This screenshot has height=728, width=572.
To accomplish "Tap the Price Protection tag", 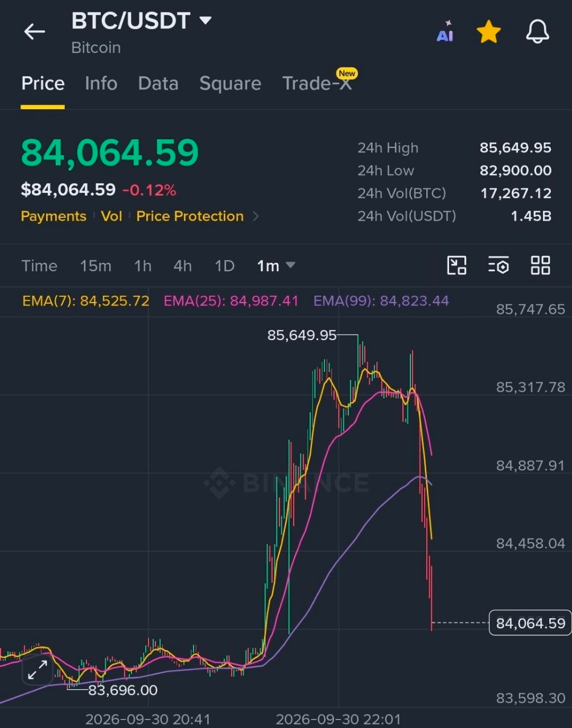I will tap(190, 216).
